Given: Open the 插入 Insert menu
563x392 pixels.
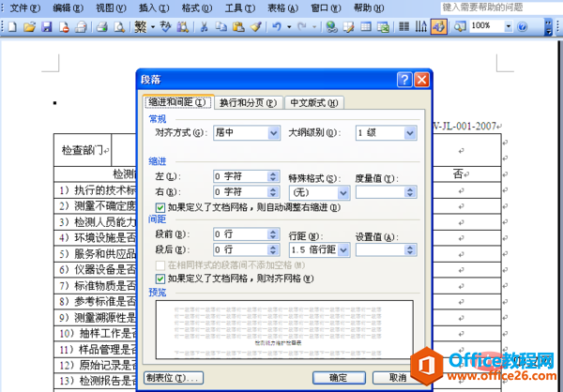Looking at the screenshot, I should (154, 8).
